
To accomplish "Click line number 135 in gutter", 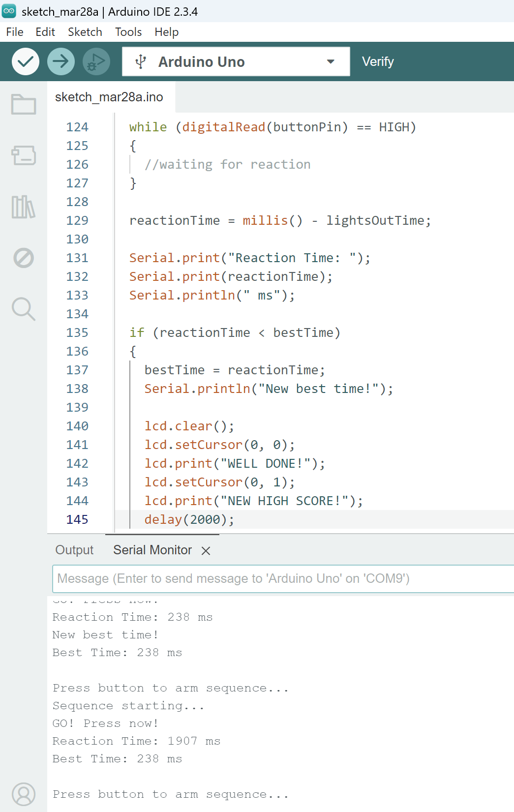I will point(77,332).
